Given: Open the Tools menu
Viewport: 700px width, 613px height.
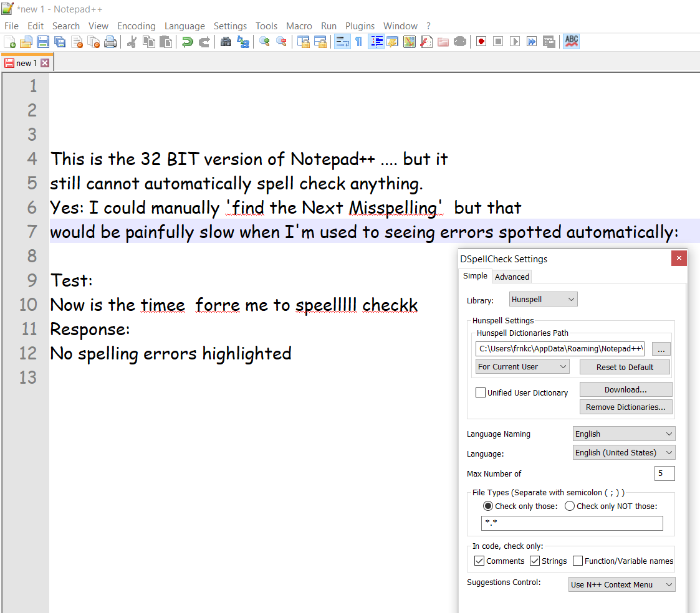Looking at the screenshot, I should click(267, 26).
